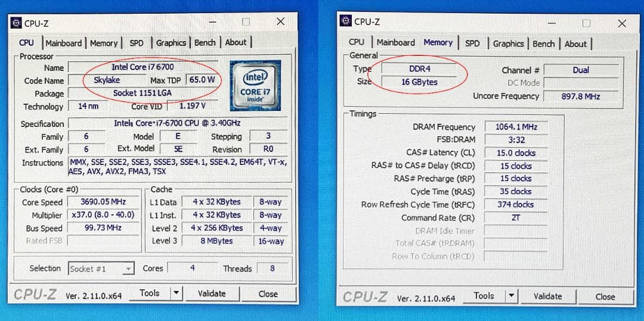Open About tab in the right CPU-Z window
644x321 pixels.
[575, 44]
